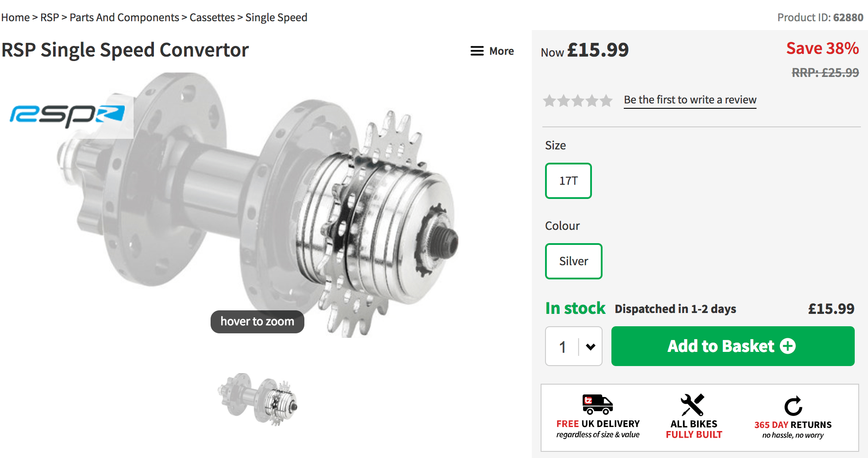Image resolution: width=868 pixels, height=458 pixels.
Task: Click the five-star rating icons
Action: [x=578, y=101]
